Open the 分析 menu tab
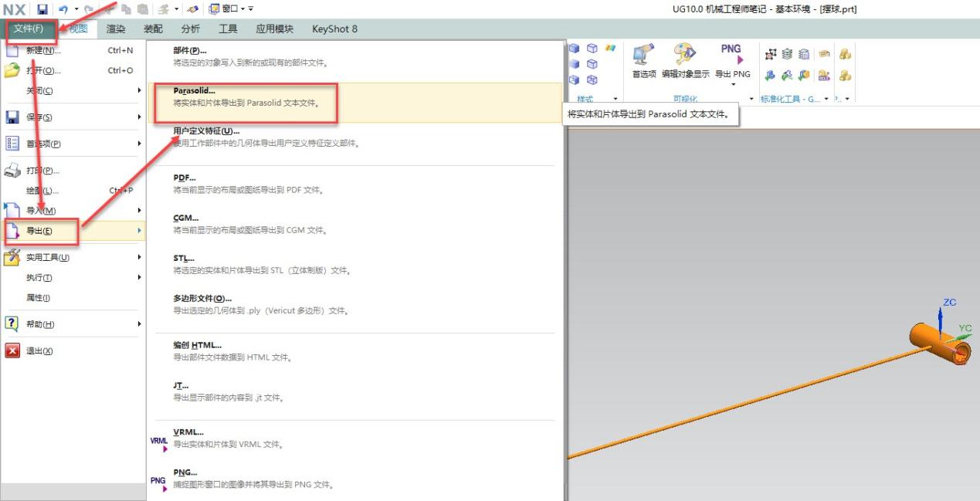This screenshot has height=501, width=980. click(190, 29)
